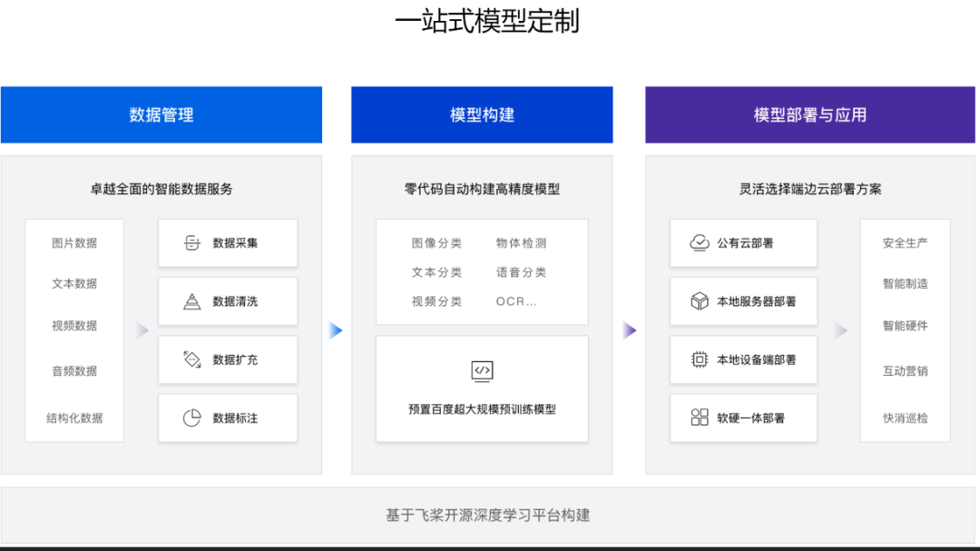Click the 物体检测 text

coord(521,243)
